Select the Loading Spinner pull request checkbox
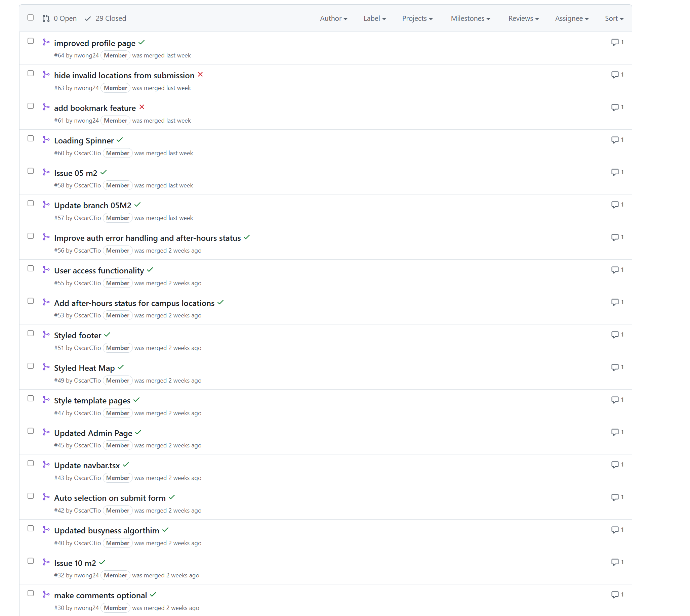This screenshot has width=690, height=616. tap(31, 139)
